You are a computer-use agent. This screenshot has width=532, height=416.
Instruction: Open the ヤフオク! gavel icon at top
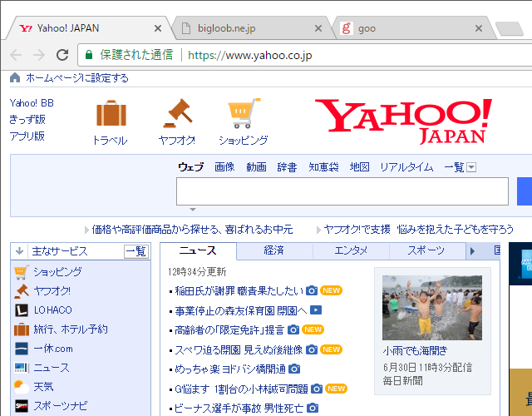click(178, 113)
